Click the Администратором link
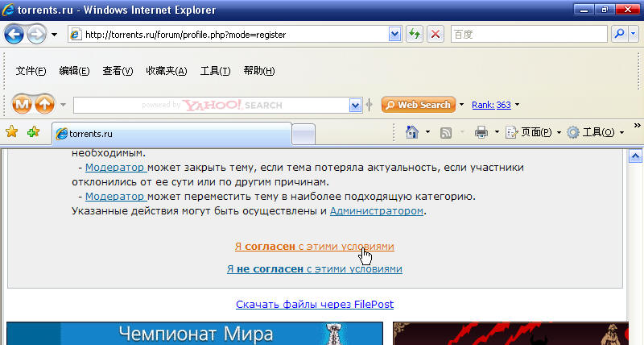644x345 pixels. (x=377, y=211)
